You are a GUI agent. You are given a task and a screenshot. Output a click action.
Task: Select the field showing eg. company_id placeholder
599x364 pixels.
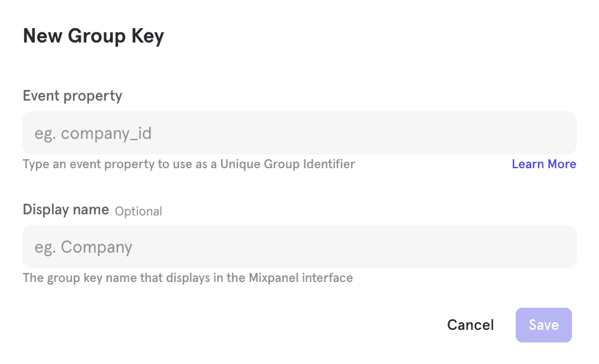[x=299, y=133]
